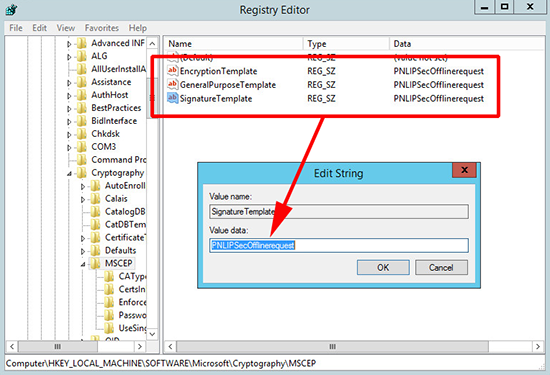Select the EncryptionTemplate value name
Image resolution: width=550 pixels, height=375 pixels.
(x=218, y=71)
